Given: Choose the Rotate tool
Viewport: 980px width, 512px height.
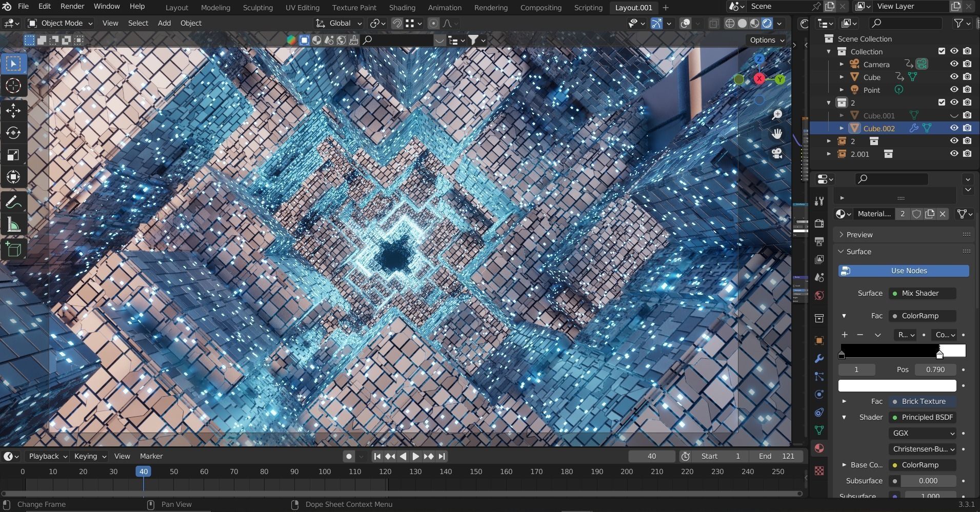Looking at the screenshot, I should click(13, 133).
